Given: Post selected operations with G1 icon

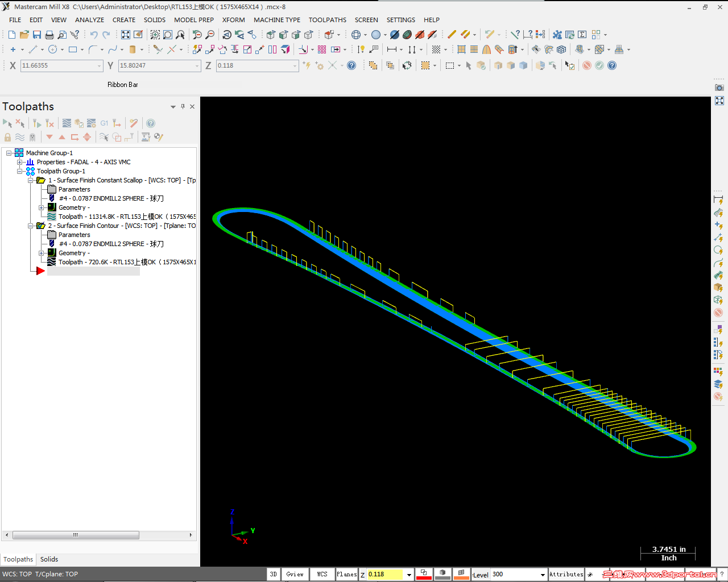Looking at the screenshot, I should pyautogui.click(x=104, y=123).
